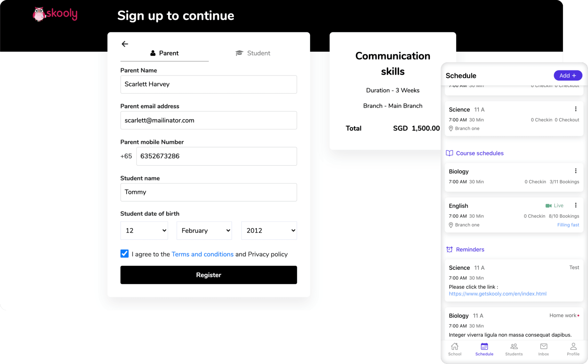Click the back arrow on the signup form
This screenshot has width=588, height=364.
[x=125, y=44]
